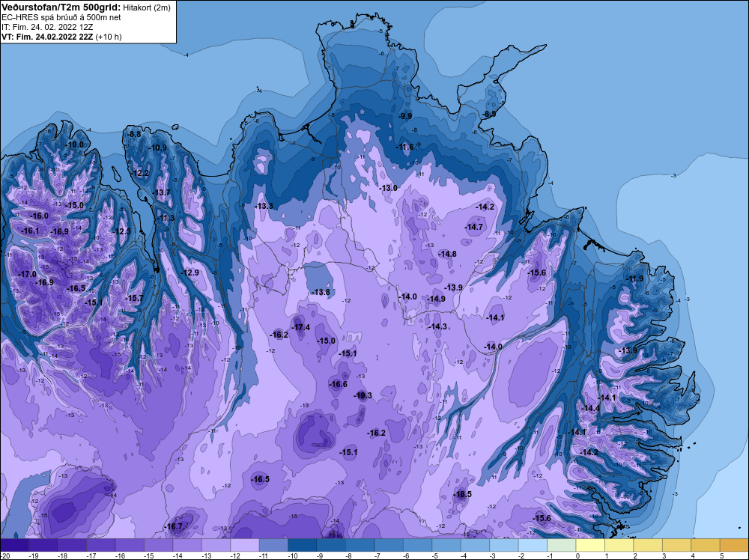Click the -12.2 temperature label
This screenshot has height=560, width=749.
tap(141, 173)
